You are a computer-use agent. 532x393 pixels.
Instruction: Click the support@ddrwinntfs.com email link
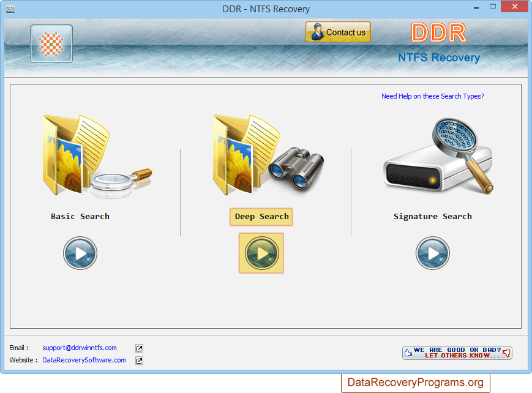80,348
